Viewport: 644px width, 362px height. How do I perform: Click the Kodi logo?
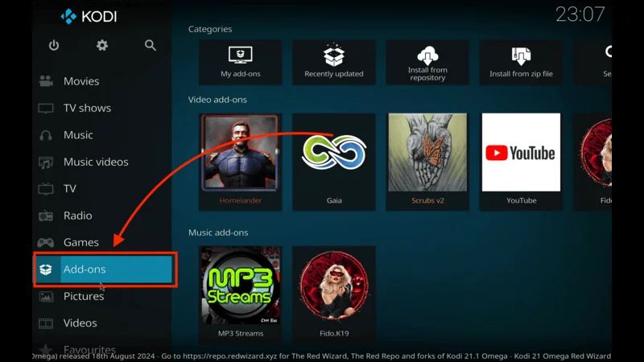click(x=89, y=16)
